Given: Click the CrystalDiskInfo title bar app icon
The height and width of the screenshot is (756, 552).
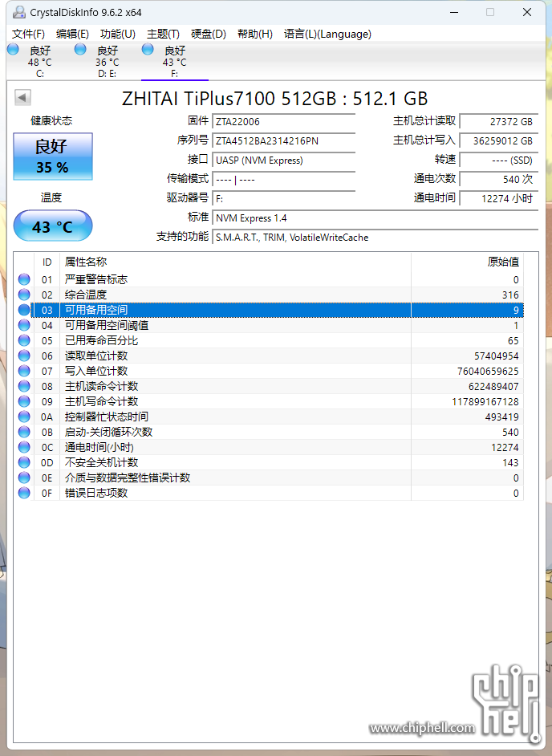Looking at the screenshot, I should point(18,12).
